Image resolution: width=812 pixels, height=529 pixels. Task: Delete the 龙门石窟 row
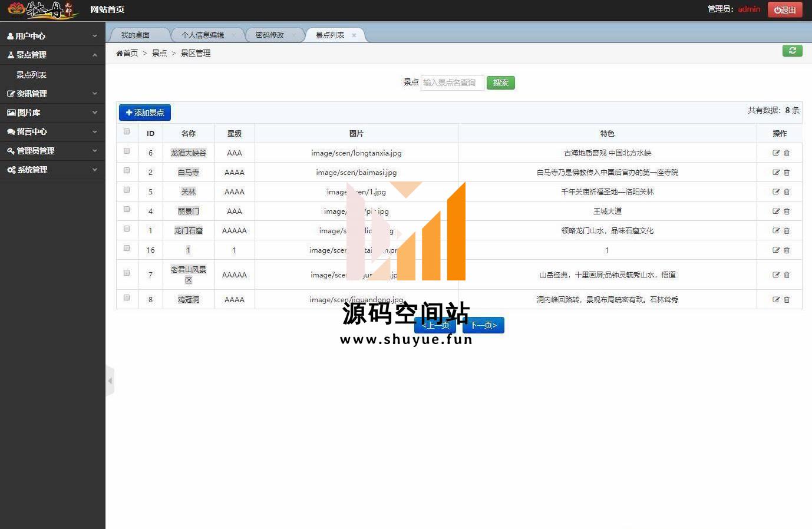(787, 230)
